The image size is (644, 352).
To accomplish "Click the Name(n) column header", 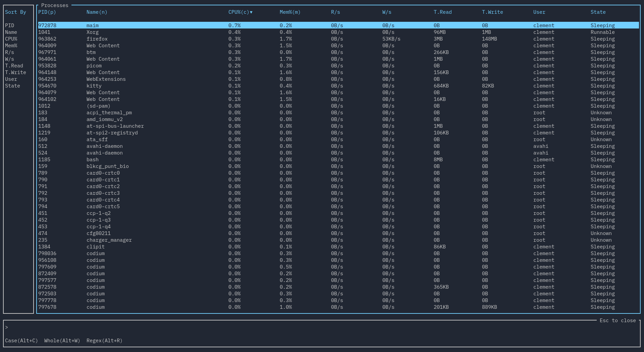I will click(x=97, y=12).
